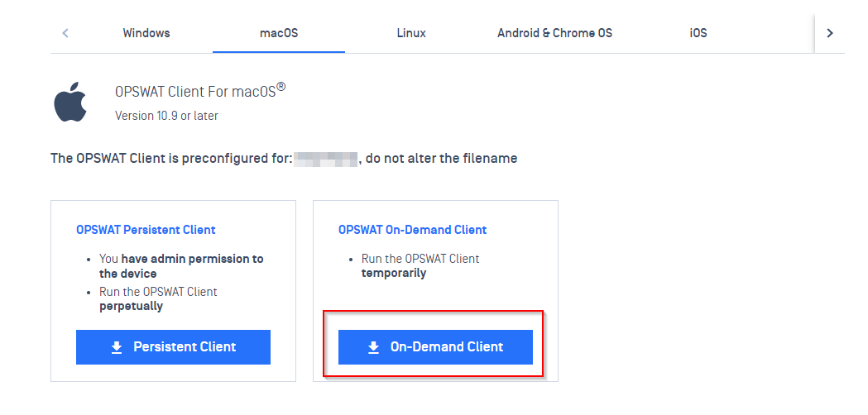
Task: Click the download arrow icon on On-Demand Client
Action: pyautogui.click(x=374, y=347)
